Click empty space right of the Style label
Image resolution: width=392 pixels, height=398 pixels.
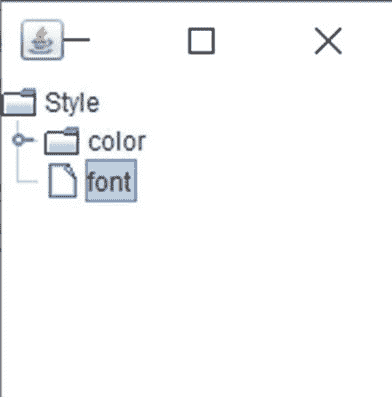click(x=245, y=103)
